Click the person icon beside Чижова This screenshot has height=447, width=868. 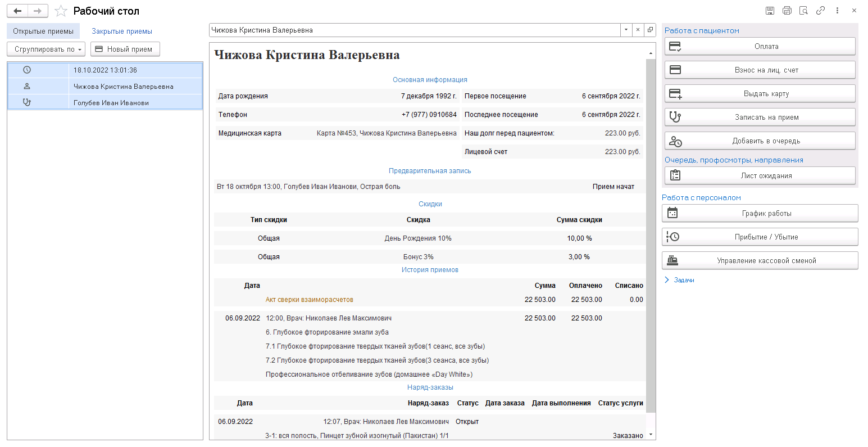tap(27, 87)
